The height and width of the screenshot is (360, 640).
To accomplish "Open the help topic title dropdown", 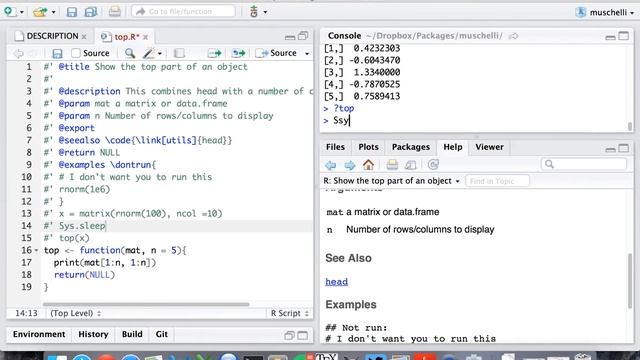I will pos(391,181).
